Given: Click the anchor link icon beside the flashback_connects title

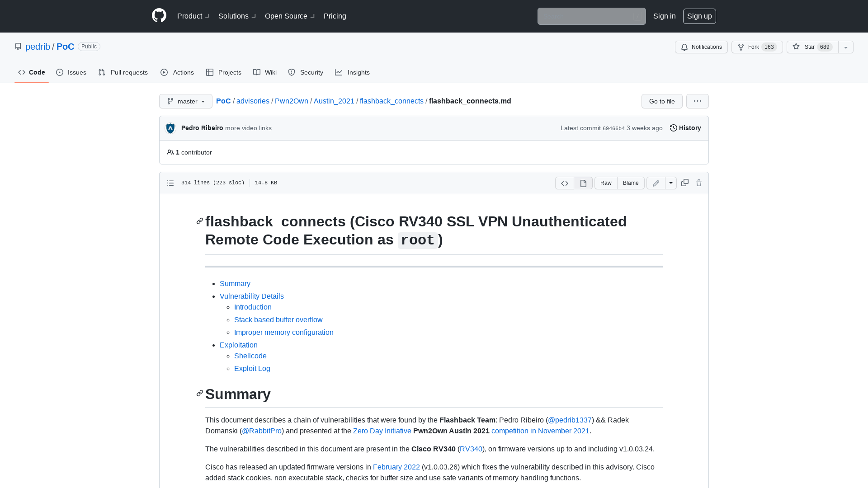Looking at the screenshot, I should pos(200,221).
